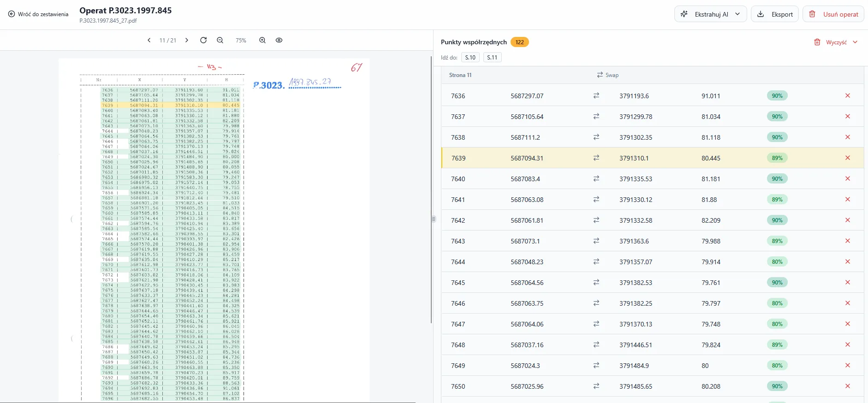The image size is (868, 403).
Task: Delete point row 7641
Action: tap(848, 199)
